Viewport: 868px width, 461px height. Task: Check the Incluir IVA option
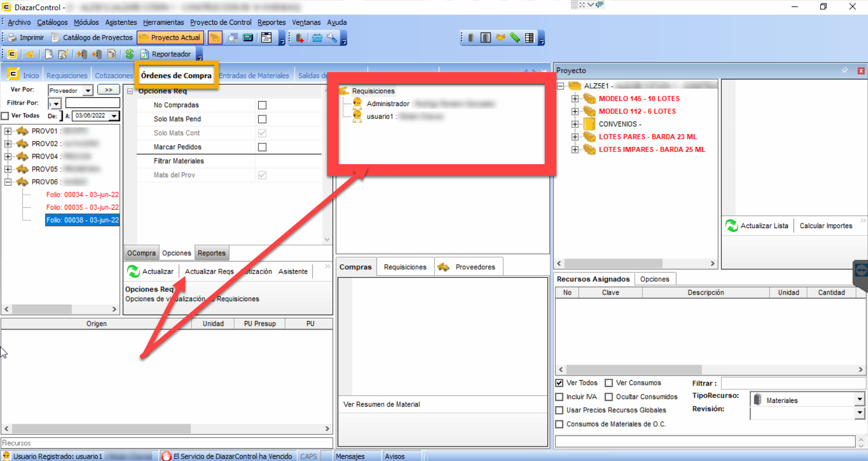[560, 397]
